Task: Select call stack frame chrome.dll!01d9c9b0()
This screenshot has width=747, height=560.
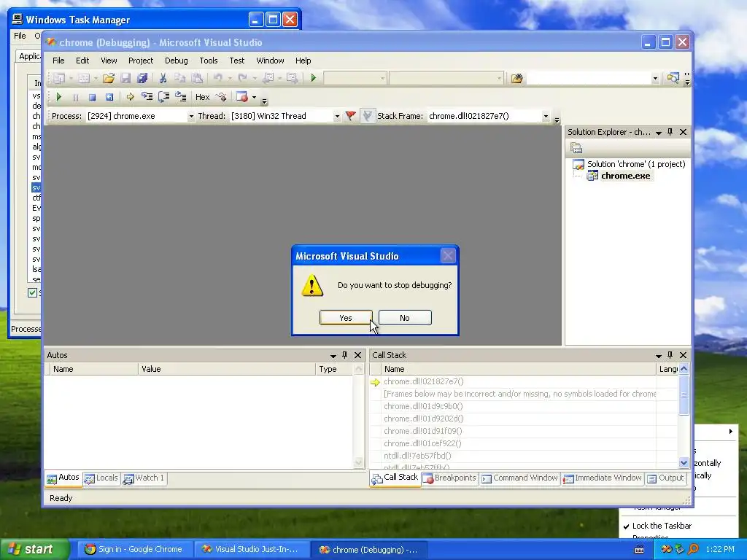Action: (x=423, y=406)
